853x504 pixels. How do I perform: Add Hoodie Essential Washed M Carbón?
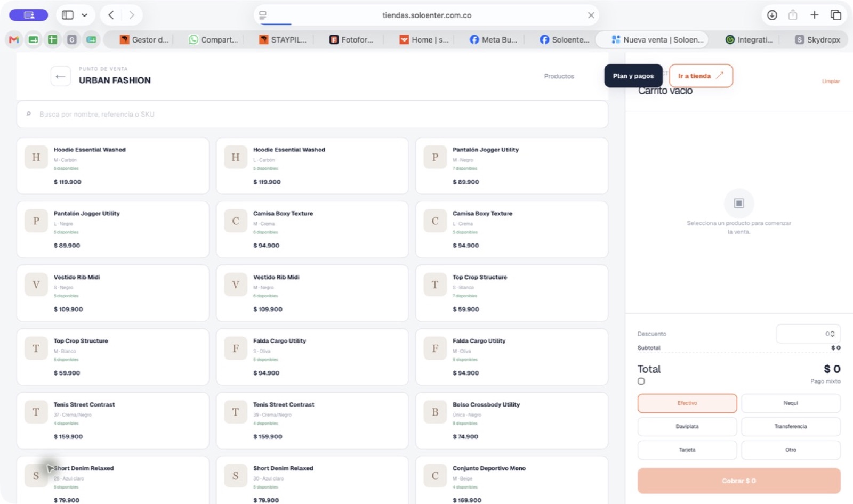(113, 166)
